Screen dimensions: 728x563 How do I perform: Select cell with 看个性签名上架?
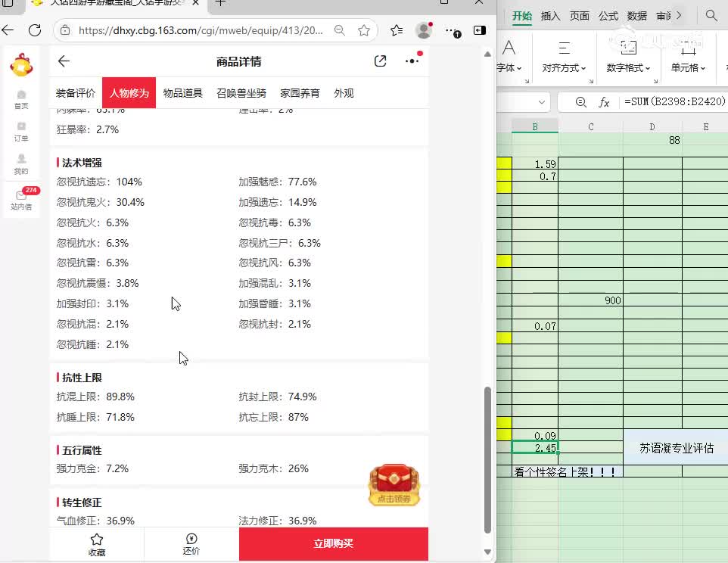tap(568, 471)
